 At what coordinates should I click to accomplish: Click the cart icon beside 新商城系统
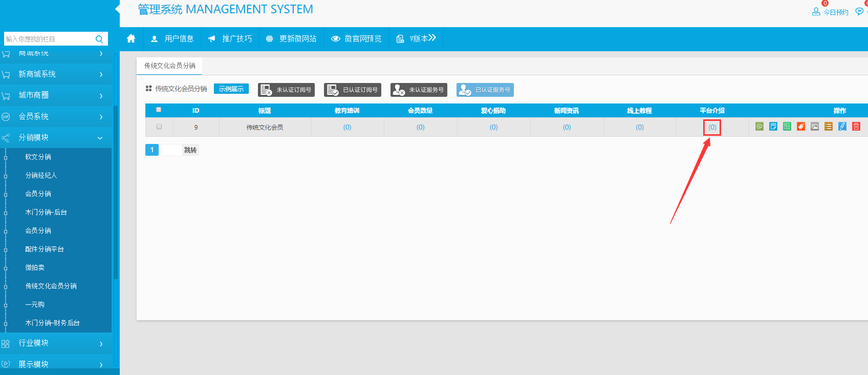[x=6, y=75]
